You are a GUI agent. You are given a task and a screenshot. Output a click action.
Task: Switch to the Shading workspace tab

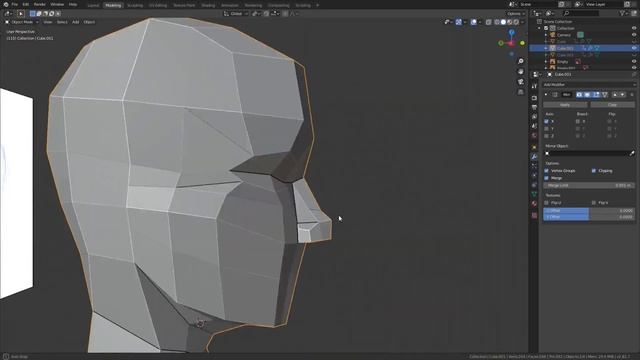point(208,5)
